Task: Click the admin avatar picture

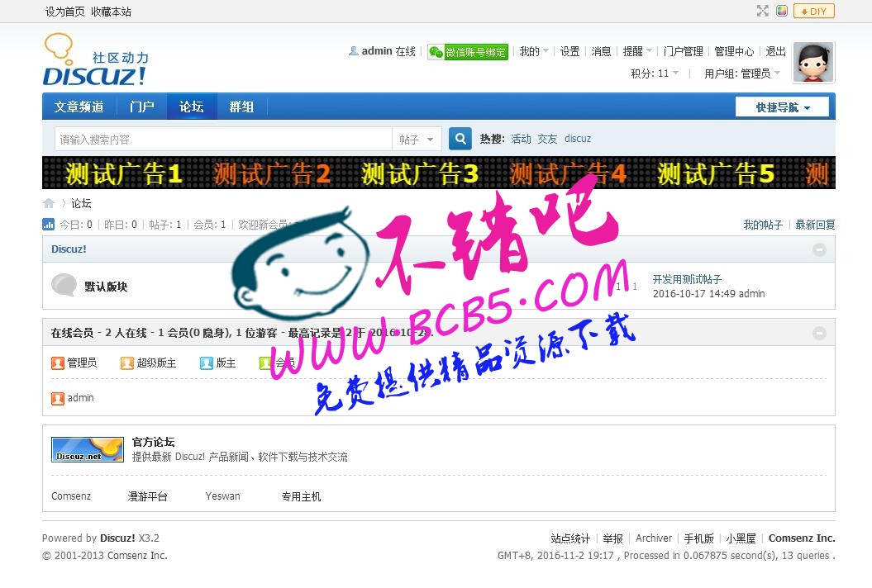Action: (x=813, y=62)
